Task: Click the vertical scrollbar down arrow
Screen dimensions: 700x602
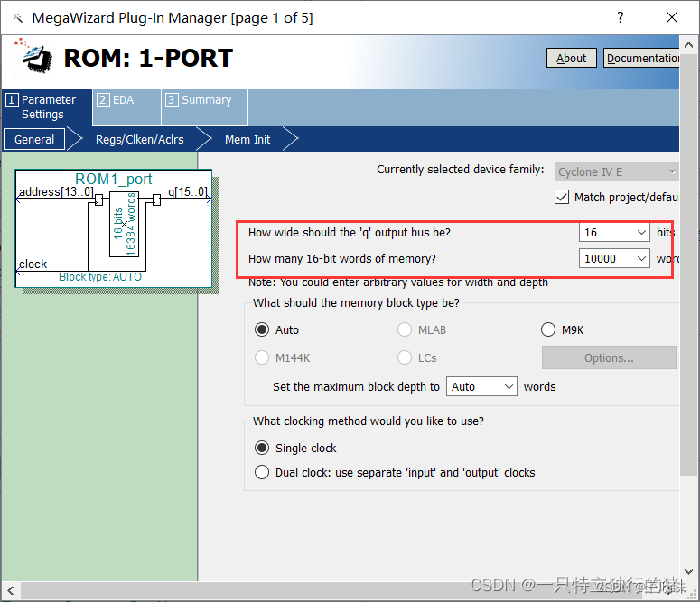Action: tap(688, 571)
